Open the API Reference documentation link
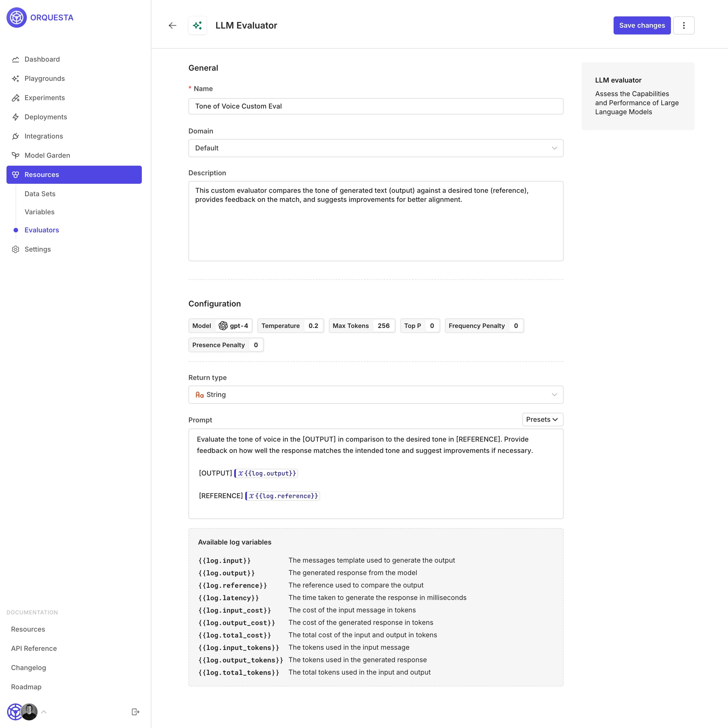 [x=34, y=649]
